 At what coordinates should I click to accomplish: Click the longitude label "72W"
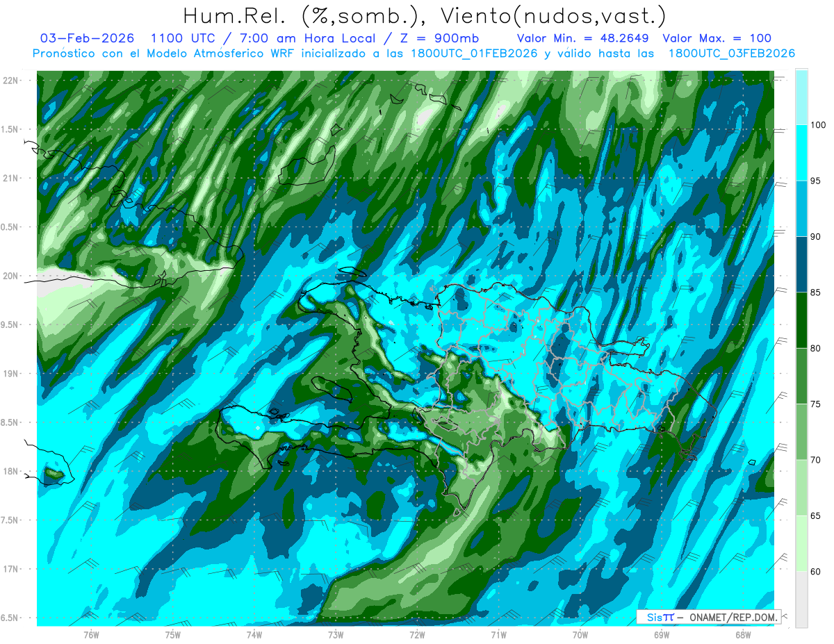click(x=417, y=634)
